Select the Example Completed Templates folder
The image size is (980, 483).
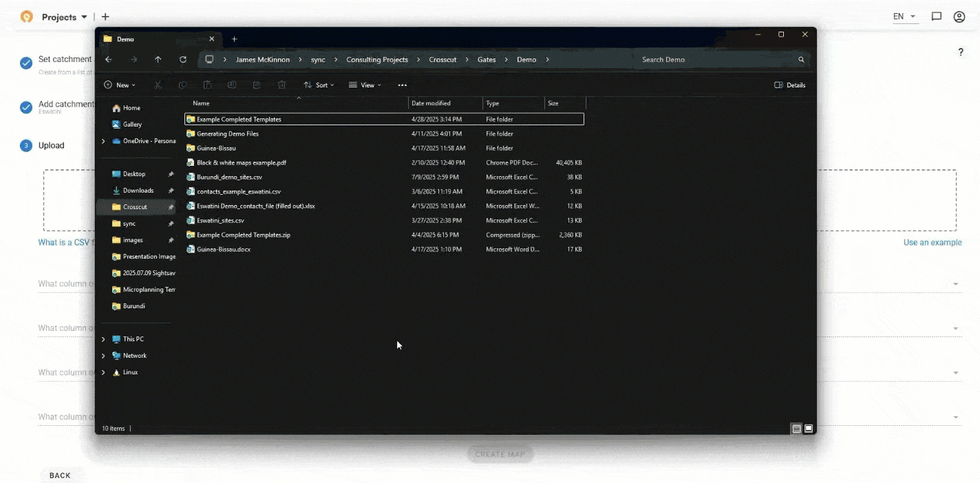point(384,119)
